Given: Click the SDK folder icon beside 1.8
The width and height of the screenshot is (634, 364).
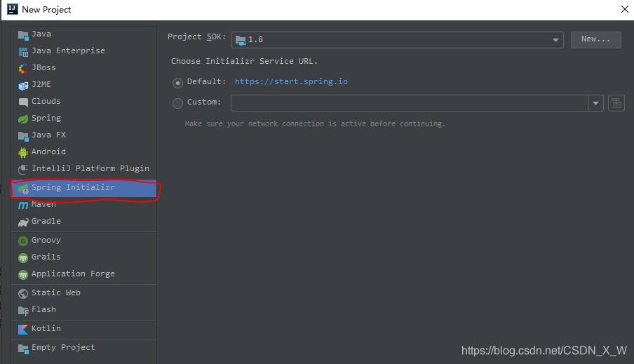Looking at the screenshot, I should (241, 40).
